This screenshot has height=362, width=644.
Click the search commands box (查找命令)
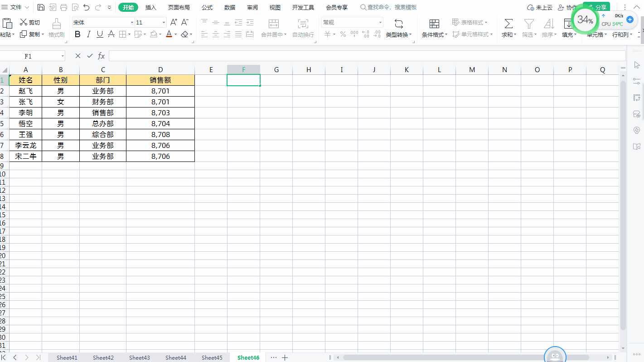click(388, 7)
